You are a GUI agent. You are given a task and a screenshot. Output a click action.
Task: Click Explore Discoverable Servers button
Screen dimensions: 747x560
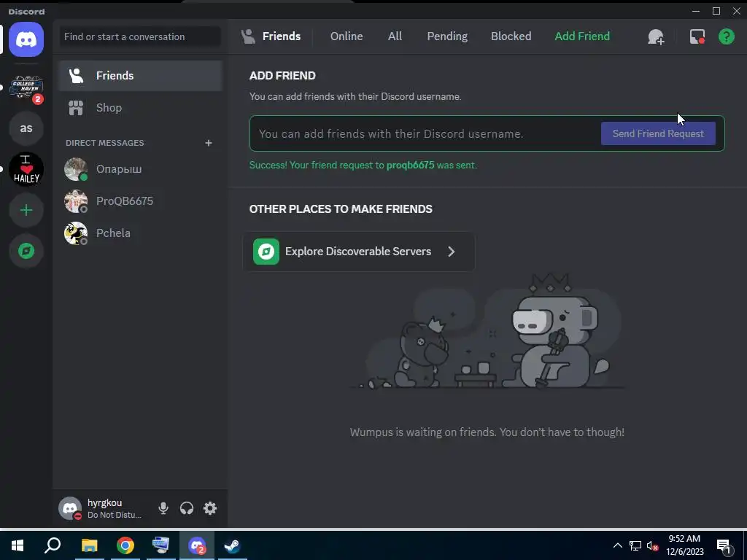click(359, 252)
